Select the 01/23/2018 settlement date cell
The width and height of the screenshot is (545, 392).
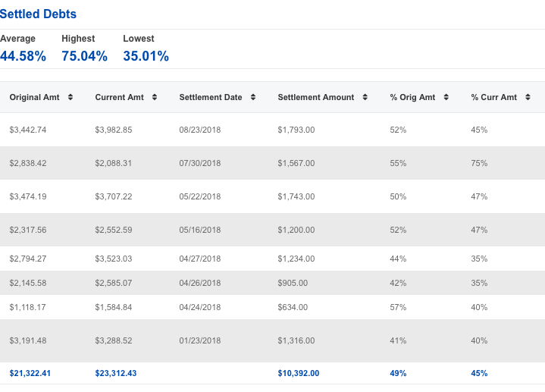pos(200,340)
